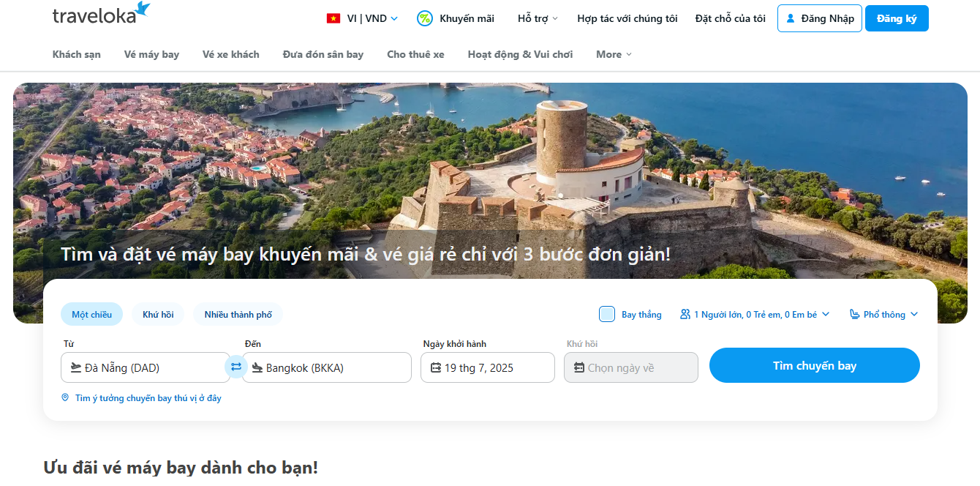Screen dimensions: 980x486
Task: Open the VI | VND language dropdown
Action: 371,18
